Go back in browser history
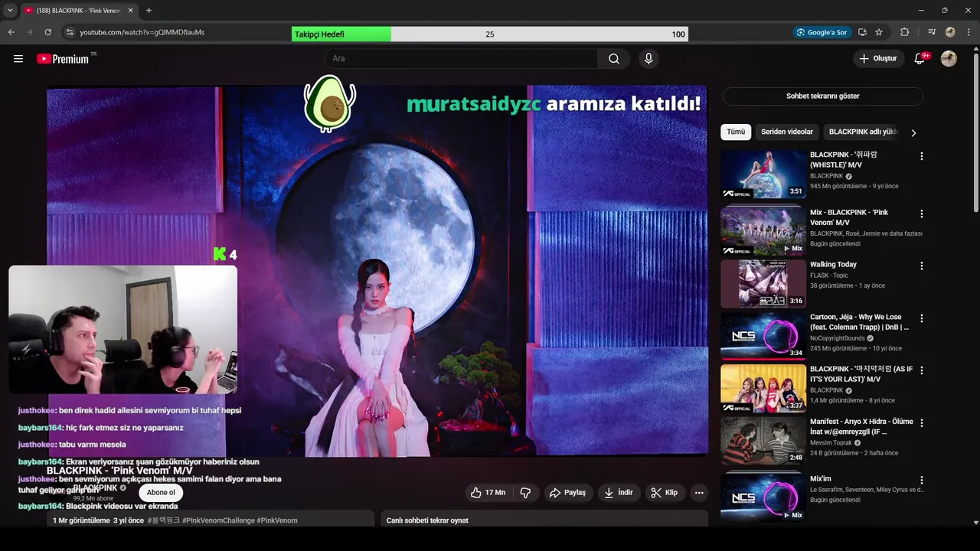Image resolution: width=980 pixels, height=551 pixels. 11,32
